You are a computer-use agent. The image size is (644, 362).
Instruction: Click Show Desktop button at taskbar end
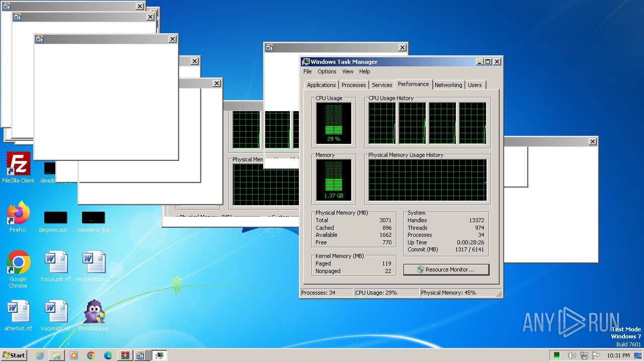pos(638,355)
